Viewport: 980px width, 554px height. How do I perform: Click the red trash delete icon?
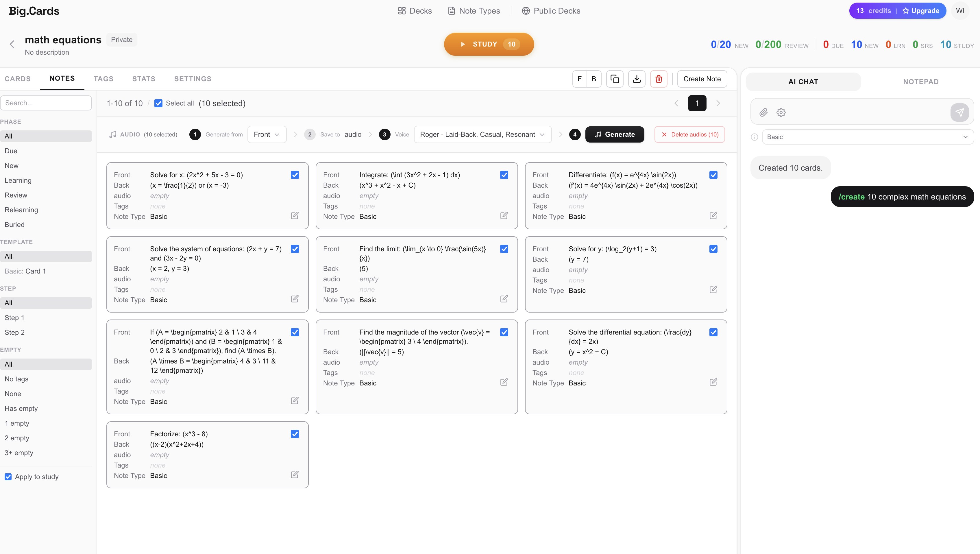659,79
